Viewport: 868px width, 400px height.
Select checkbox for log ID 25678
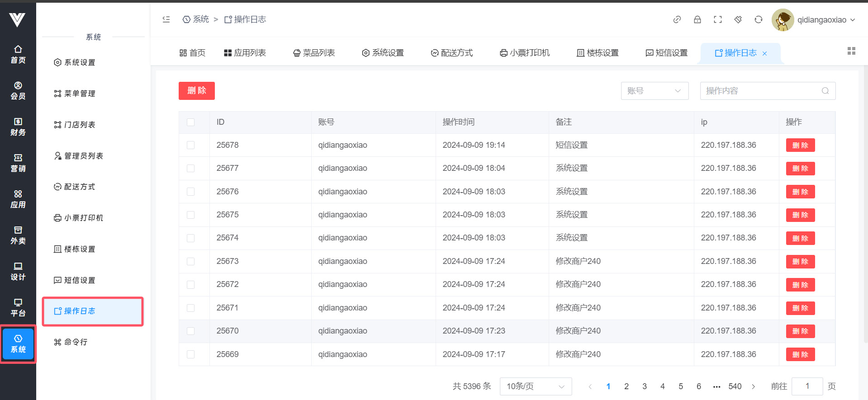190,145
